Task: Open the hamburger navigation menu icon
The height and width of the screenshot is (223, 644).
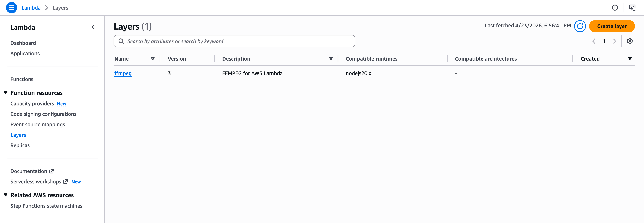Action: click(x=12, y=7)
